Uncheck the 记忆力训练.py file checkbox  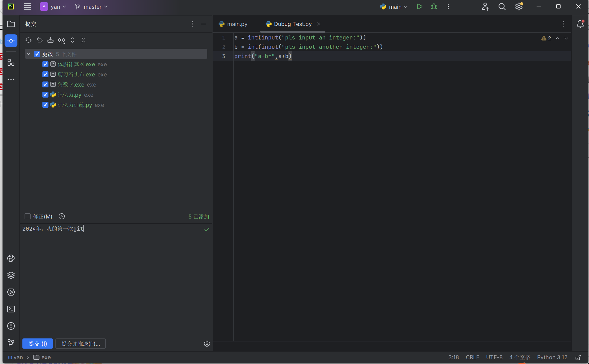[x=45, y=105]
